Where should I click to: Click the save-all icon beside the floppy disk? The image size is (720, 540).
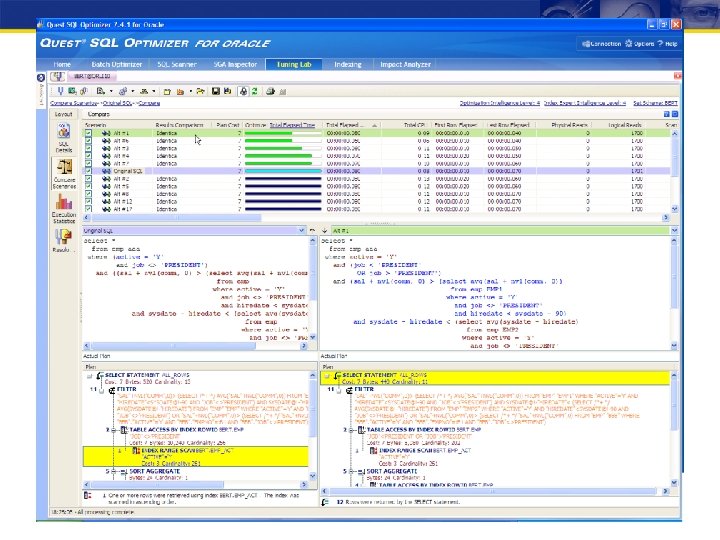pos(227,91)
